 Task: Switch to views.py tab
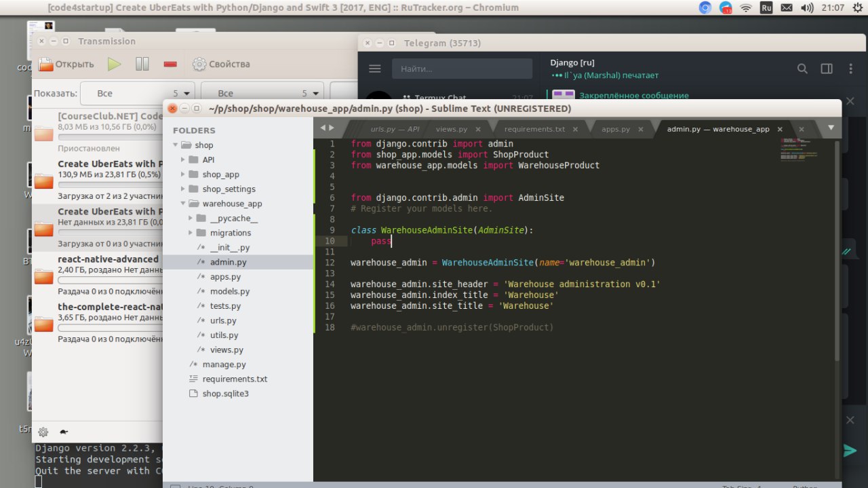pos(451,129)
